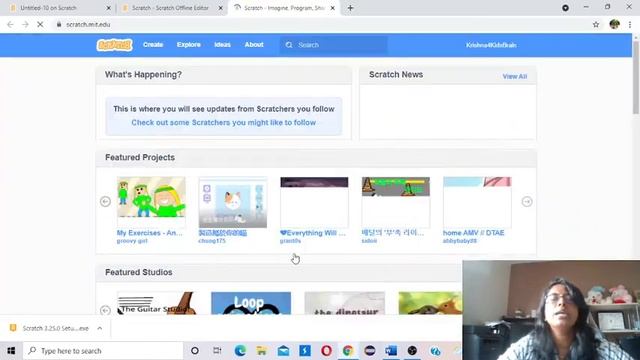Switch to the Scratch Offline Editor tab
This screenshot has width=640, height=360.
pos(170,8)
